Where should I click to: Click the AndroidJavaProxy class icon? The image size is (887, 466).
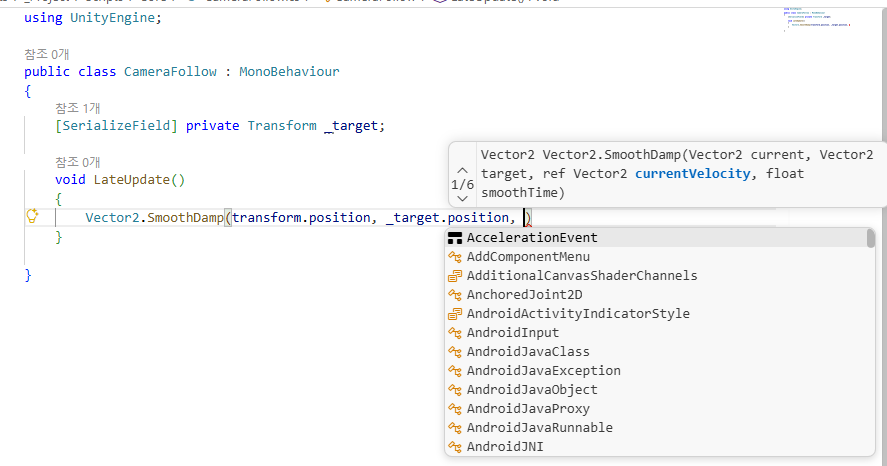455,409
